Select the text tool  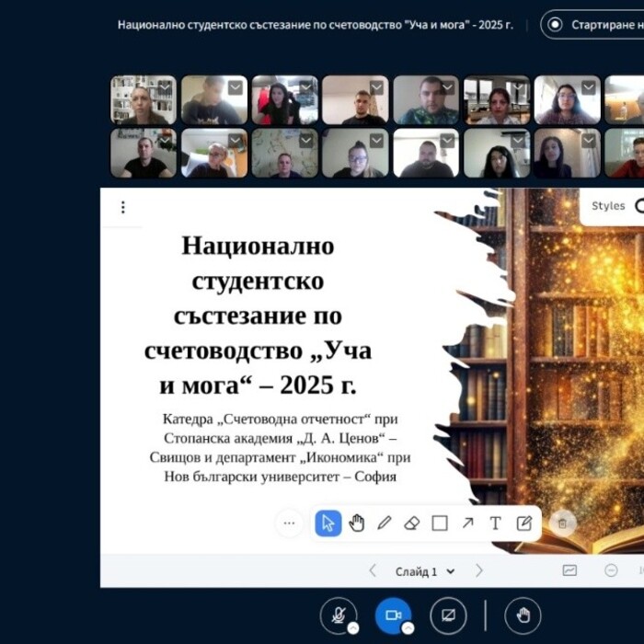495,523
